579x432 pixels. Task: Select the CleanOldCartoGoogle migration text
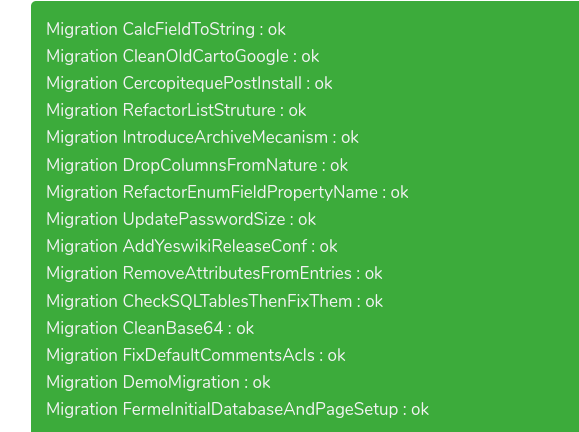click(x=182, y=56)
